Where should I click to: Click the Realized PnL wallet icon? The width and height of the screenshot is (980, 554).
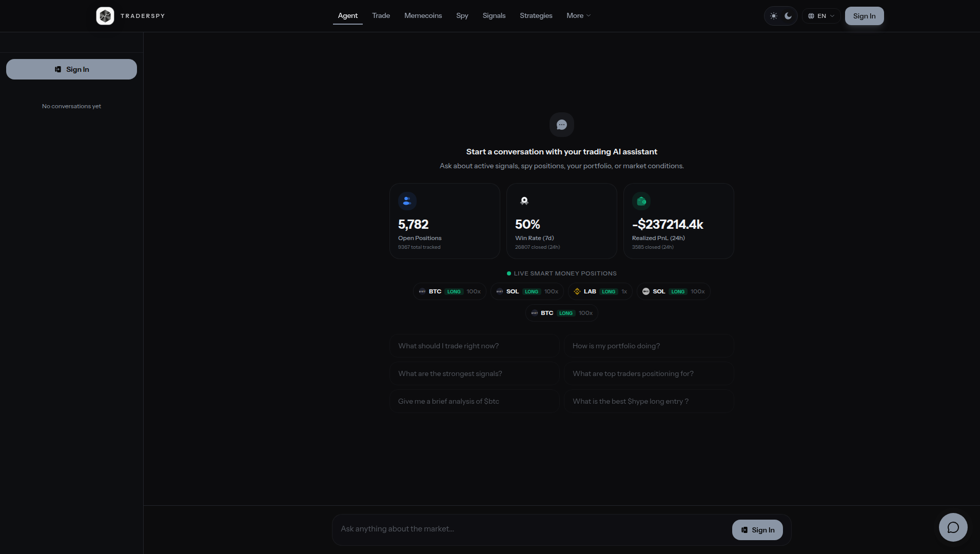coord(641,201)
